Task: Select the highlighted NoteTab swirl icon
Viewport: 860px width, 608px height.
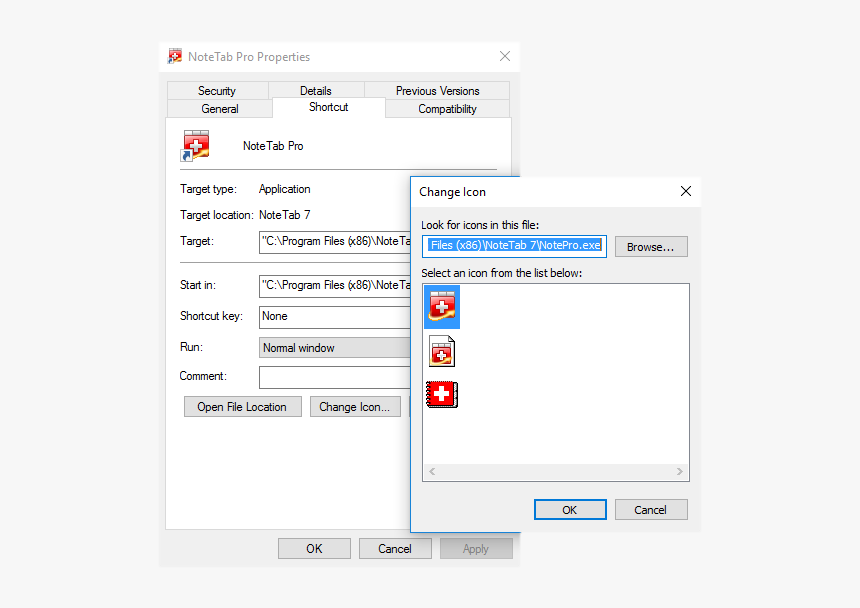Action: pos(442,306)
